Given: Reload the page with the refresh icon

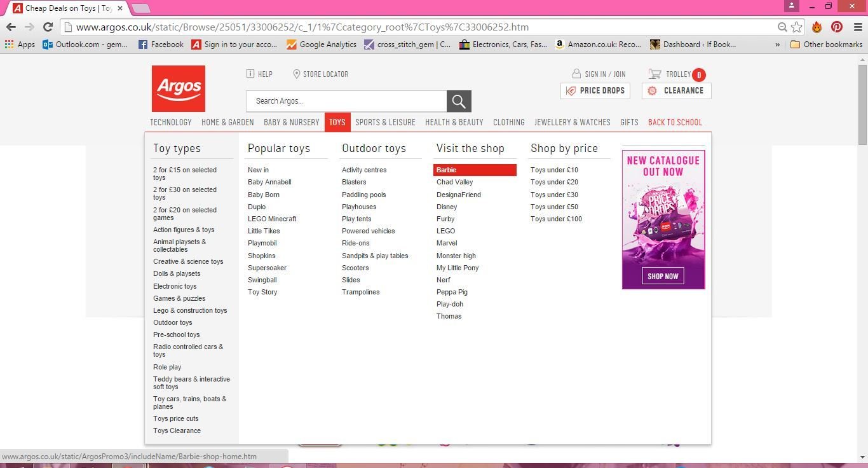Looking at the screenshot, I should tap(48, 27).
